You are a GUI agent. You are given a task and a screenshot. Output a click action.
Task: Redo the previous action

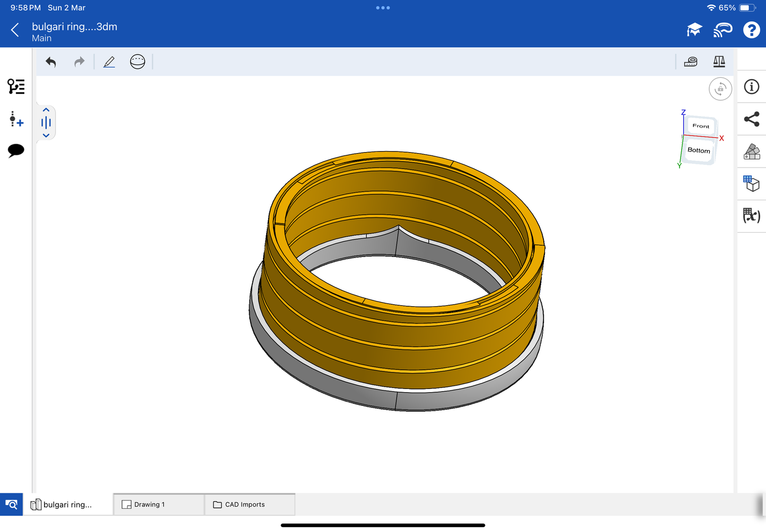79,62
